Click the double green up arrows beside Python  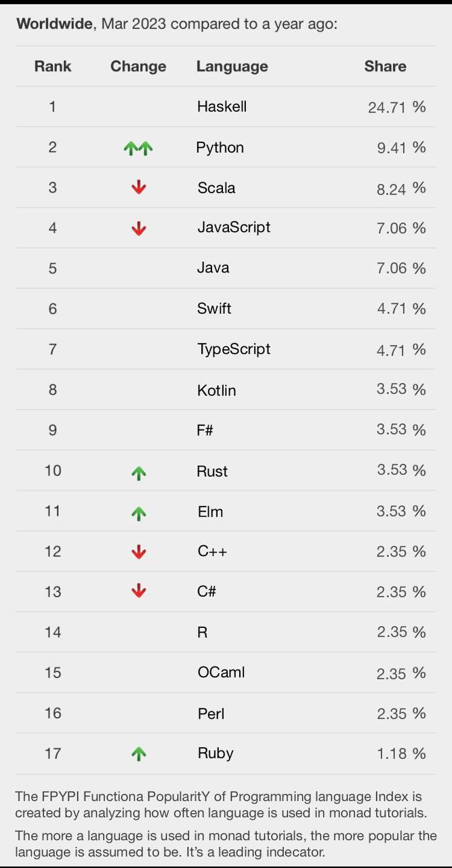tap(138, 147)
